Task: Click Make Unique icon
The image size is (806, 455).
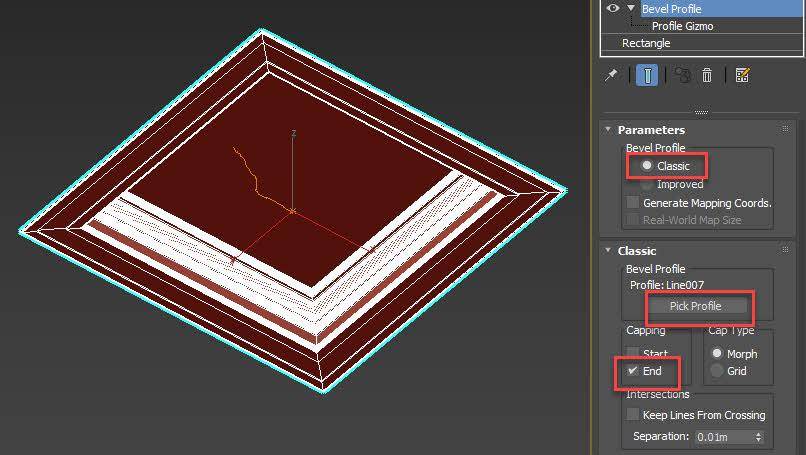Action: point(683,76)
